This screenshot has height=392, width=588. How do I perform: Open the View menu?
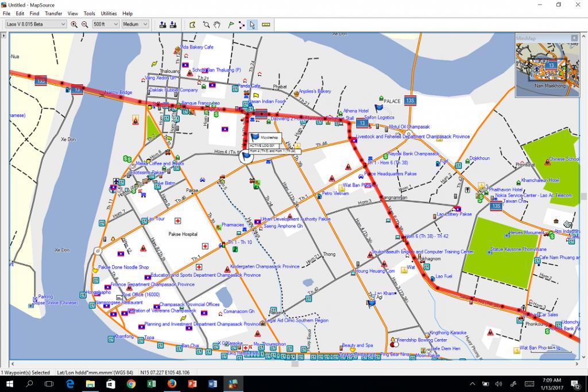pyautogui.click(x=72, y=14)
